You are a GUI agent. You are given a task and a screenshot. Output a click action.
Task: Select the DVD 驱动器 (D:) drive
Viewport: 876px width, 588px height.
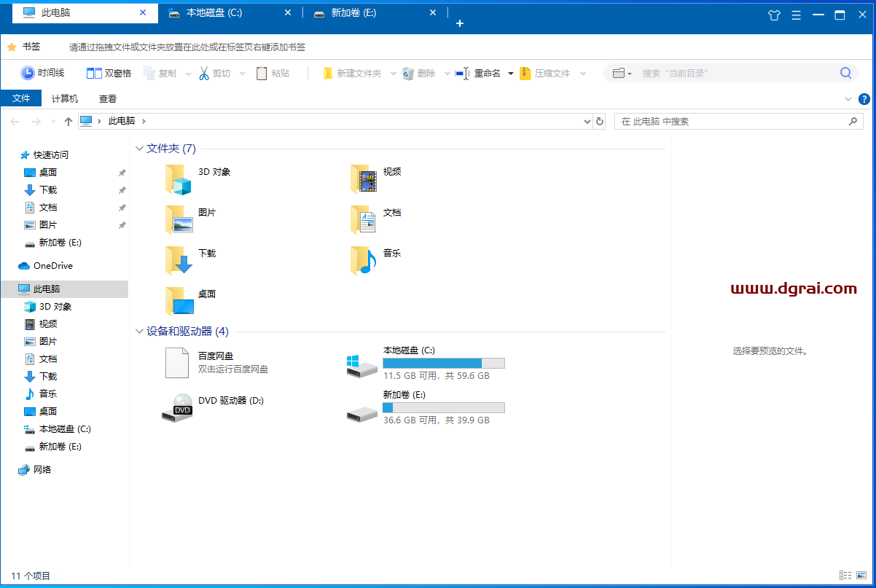[213, 407]
